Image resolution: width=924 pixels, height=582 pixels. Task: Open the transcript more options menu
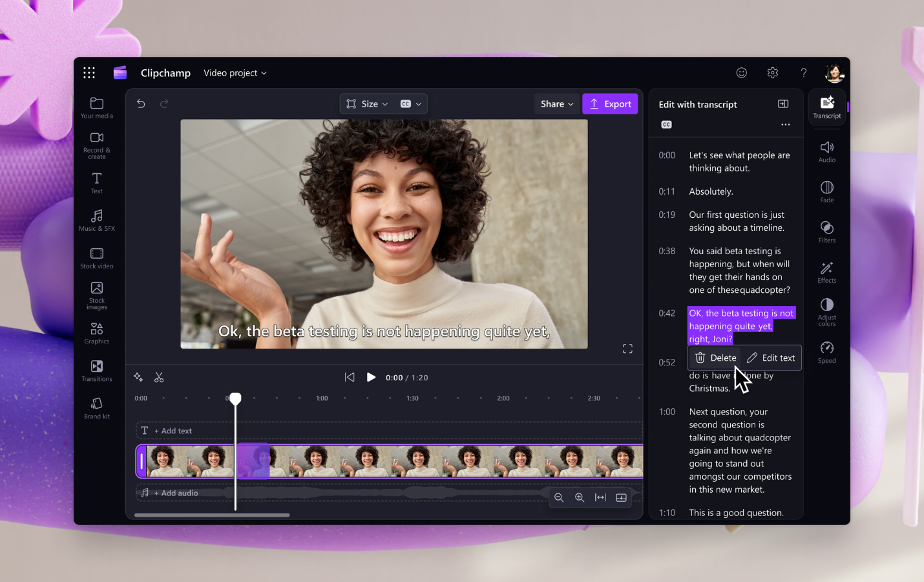(x=786, y=125)
